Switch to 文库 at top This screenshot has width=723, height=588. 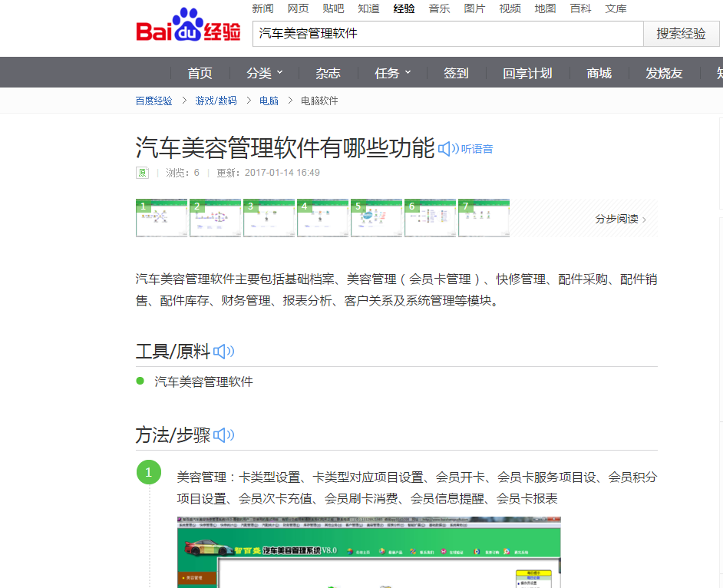tap(616, 8)
